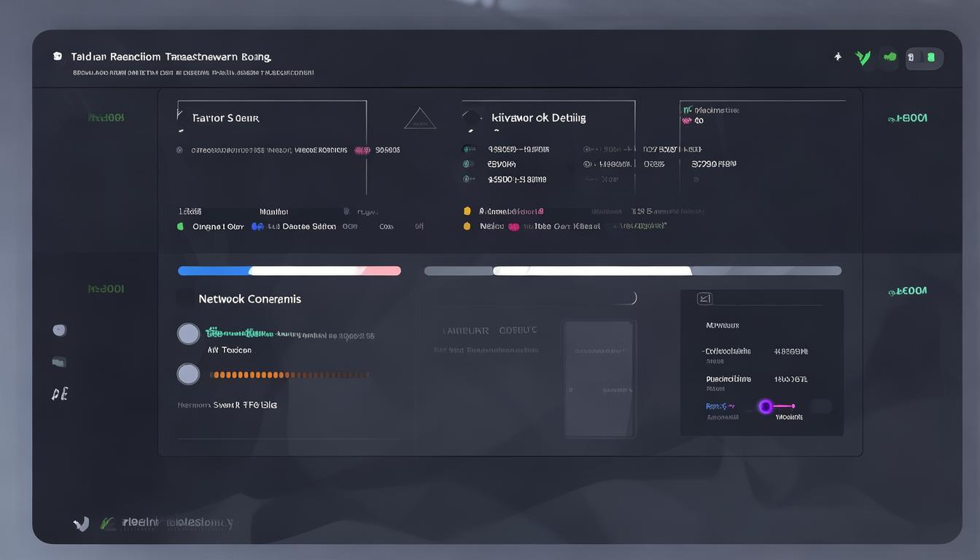Click the blue-white-pink progress bar
Screen dimensions: 980x560
289,271
